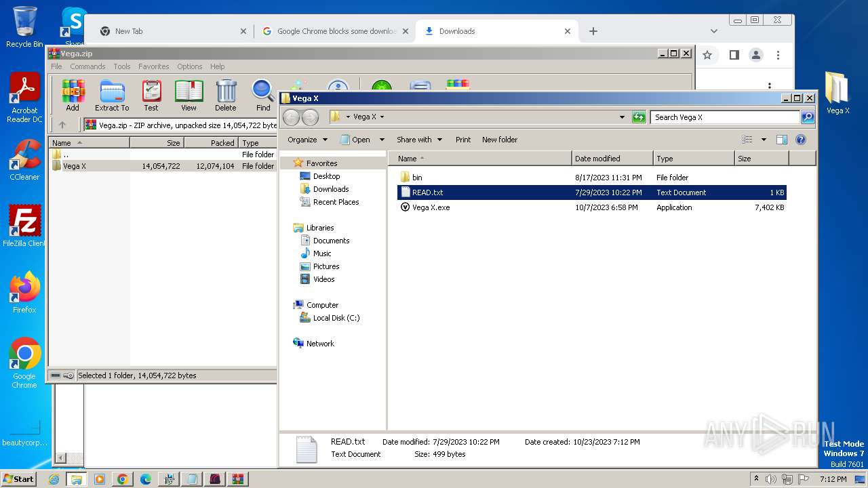Show the preview pane in Explorer
This screenshot has height=488, width=868.
(x=781, y=140)
